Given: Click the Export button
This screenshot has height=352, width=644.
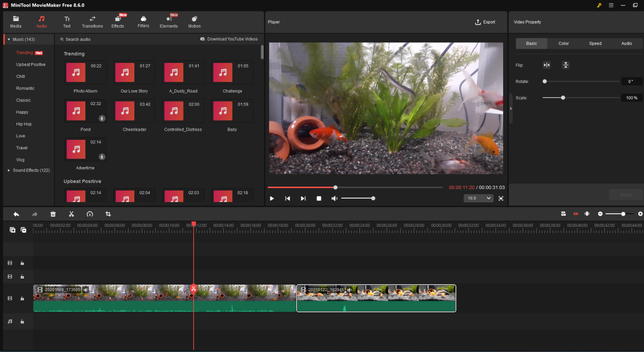Looking at the screenshot, I should coord(485,22).
